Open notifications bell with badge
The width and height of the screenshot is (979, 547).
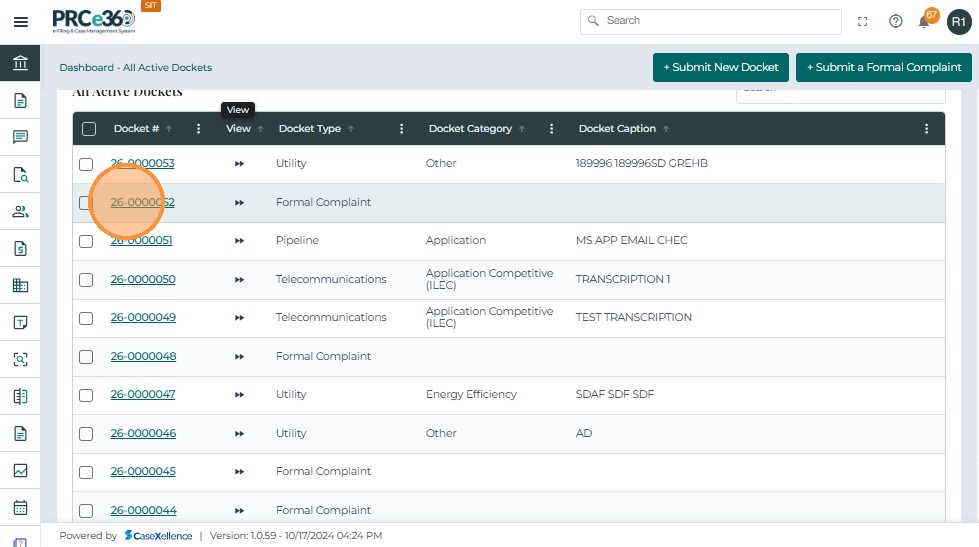coord(925,21)
